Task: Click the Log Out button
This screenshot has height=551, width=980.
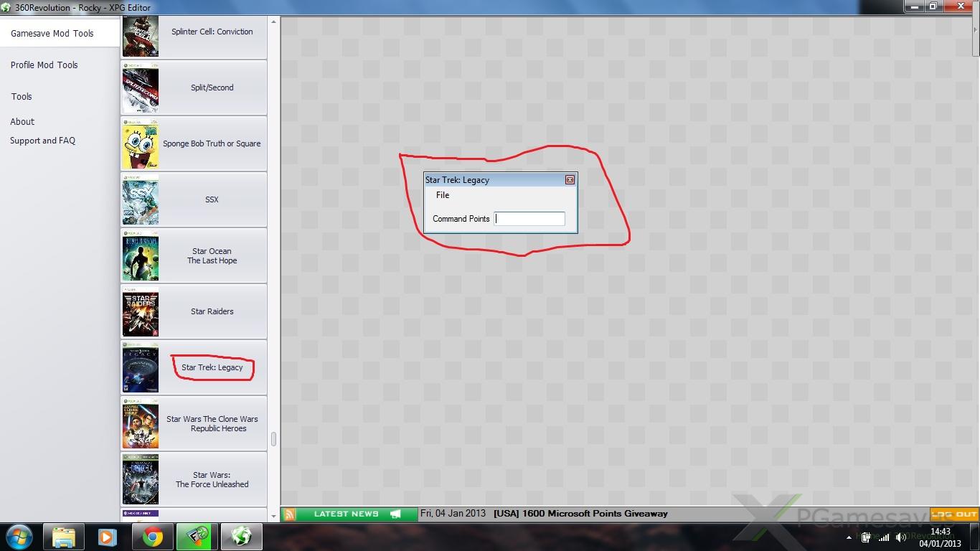Action: [954, 514]
